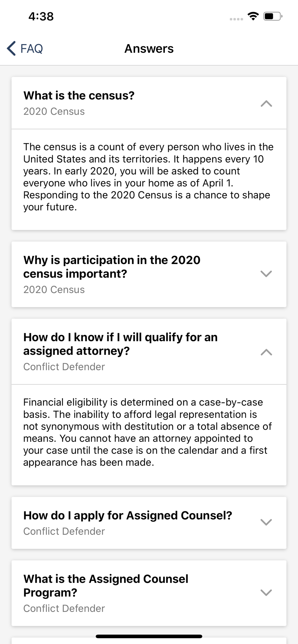
Task: Tap 'How do I know if I will qualify' title
Action: tap(121, 344)
